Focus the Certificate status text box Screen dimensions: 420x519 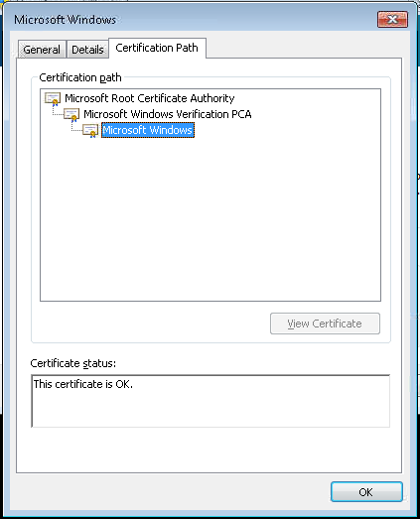point(210,401)
